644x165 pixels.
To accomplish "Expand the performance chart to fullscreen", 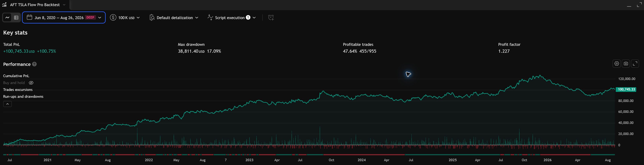I will (635, 64).
